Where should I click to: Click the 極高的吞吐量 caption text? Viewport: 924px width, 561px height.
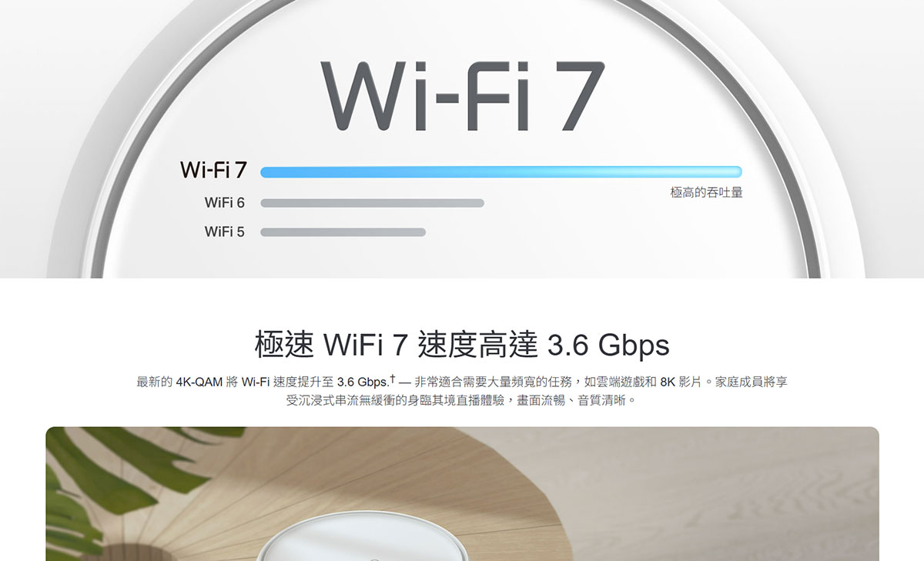[x=706, y=192]
